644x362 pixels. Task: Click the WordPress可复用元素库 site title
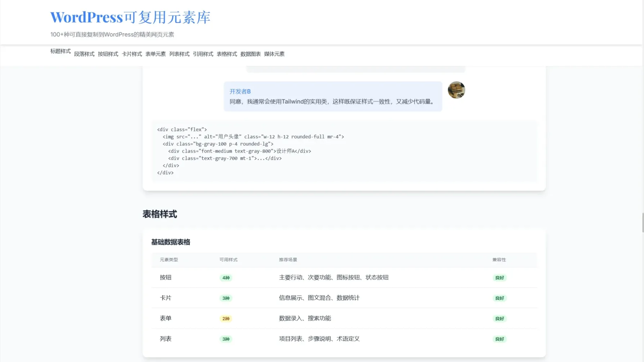click(130, 17)
